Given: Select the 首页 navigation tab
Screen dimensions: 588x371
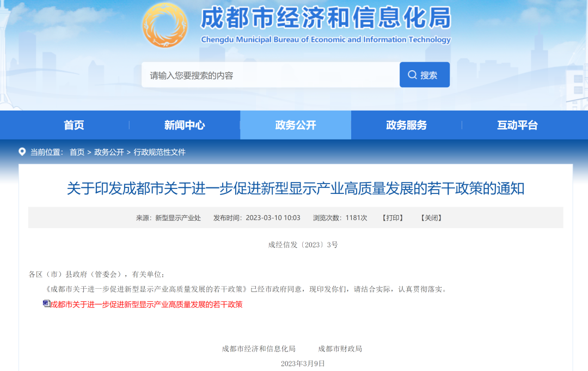Looking at the screenshot, I should click(x=73, y=125).
